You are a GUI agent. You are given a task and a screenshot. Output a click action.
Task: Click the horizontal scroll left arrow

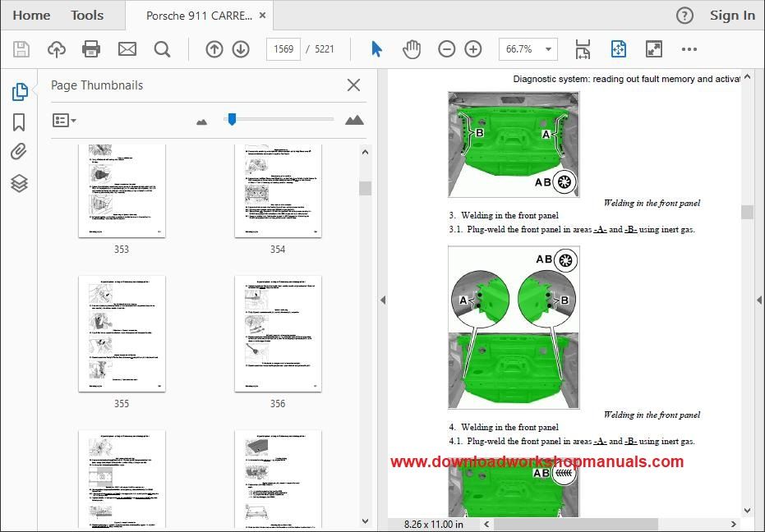[x=486, y=524]
